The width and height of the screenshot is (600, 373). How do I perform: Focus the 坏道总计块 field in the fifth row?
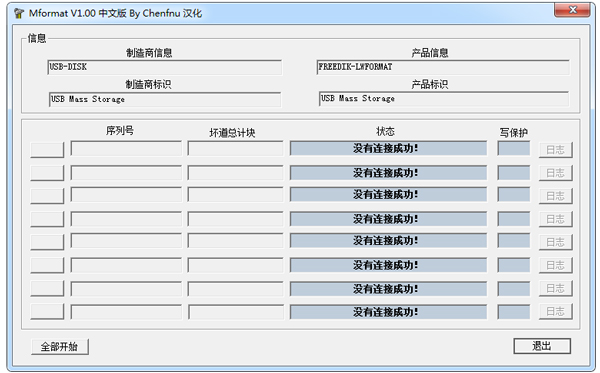(x=236, y=241)
